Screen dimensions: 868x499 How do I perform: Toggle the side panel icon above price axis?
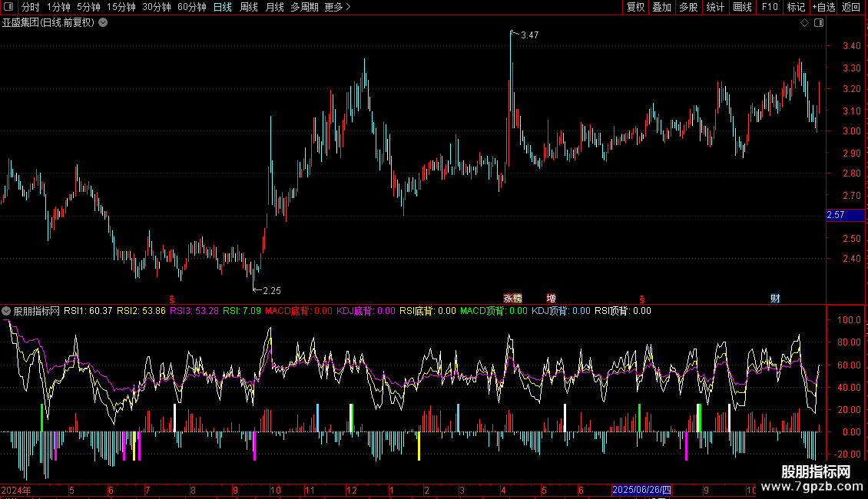pyautogui.click(x=819, y=23)
